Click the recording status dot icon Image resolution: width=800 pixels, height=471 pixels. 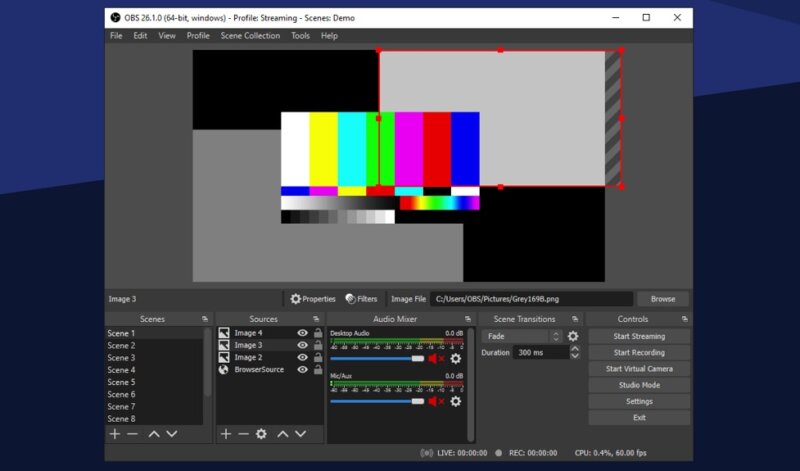point(498,453)
